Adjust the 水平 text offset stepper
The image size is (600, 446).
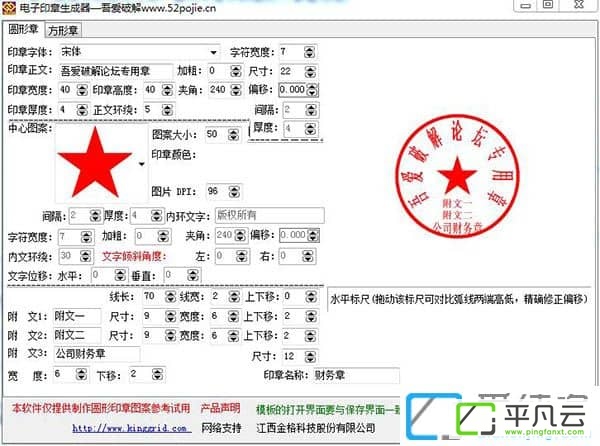coord(120,275)
